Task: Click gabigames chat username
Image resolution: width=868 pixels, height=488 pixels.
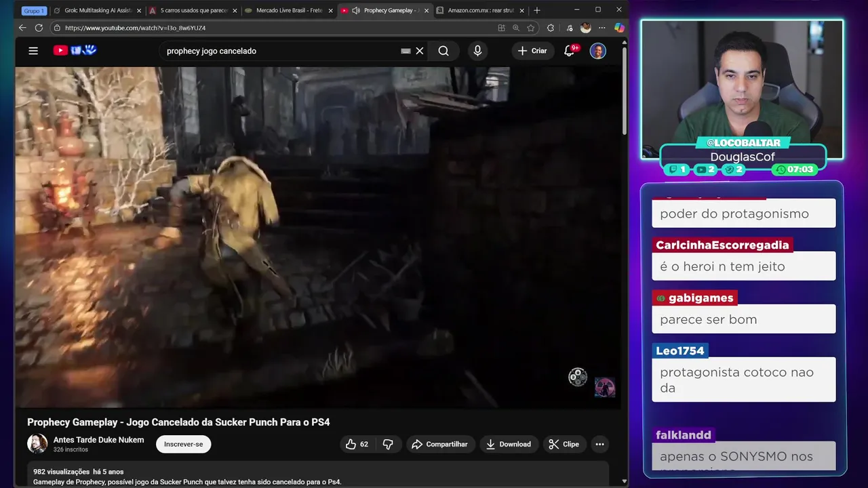Action: tap(695, 298)
